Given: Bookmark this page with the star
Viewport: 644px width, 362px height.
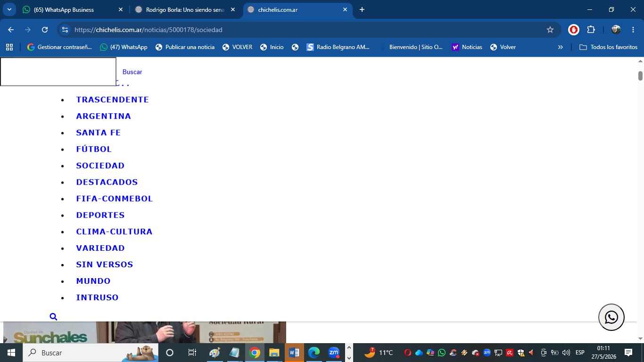Looking at the screenshot, I should coord(550,30).
